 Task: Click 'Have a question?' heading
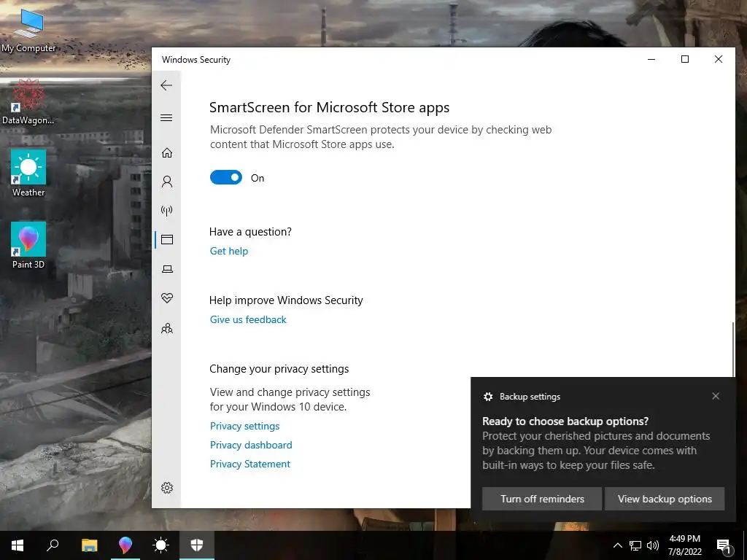pos(250,232)
